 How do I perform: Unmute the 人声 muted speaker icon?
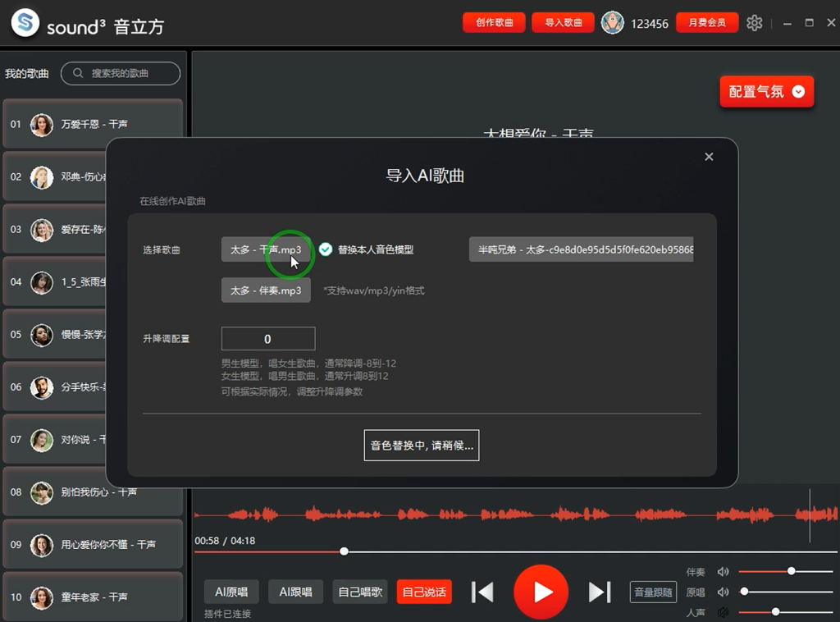point(722,611)
